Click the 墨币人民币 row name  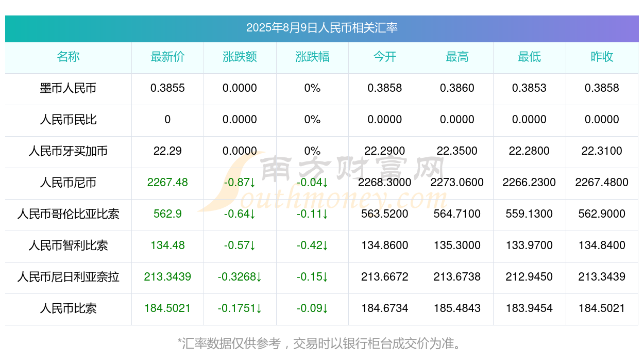coord(68,88)
